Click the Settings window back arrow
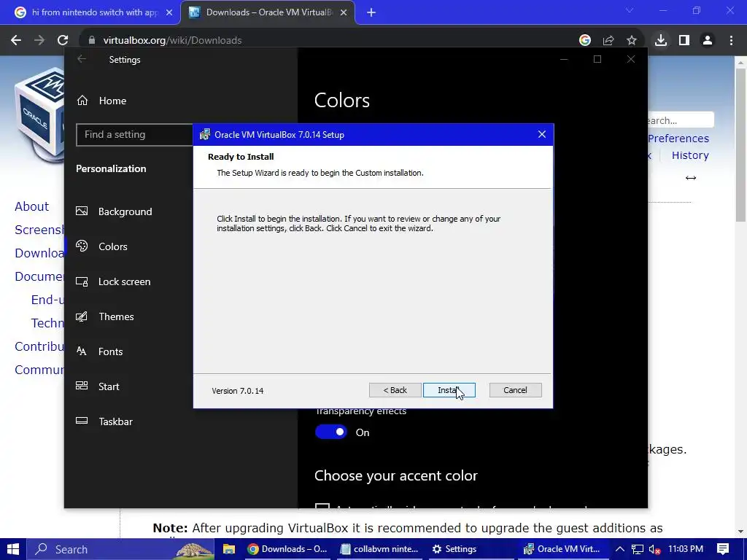Viewport: 747px width, 560px height. click(x=82, y=59)
